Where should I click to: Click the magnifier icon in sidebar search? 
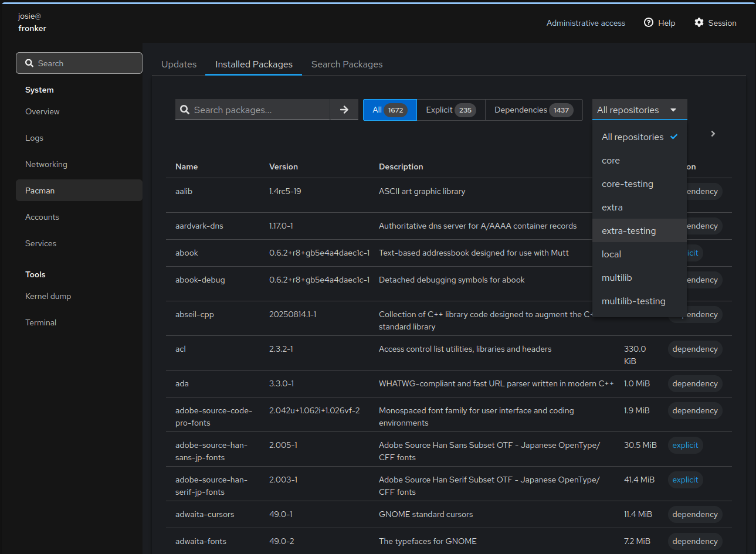click(x=29, y=63)
